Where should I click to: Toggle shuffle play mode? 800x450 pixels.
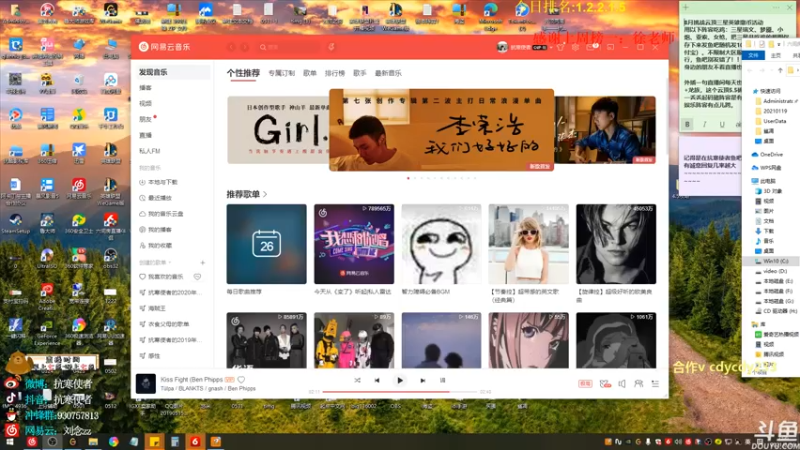pos(357,381)
